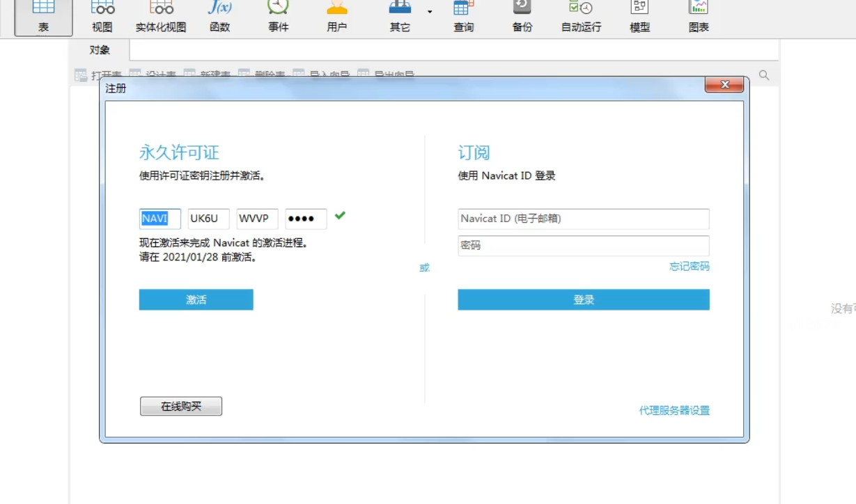The image size is (856, 504).
Task: Expand the 其它 dropdown arrow
Action: [x=430, y=12]
